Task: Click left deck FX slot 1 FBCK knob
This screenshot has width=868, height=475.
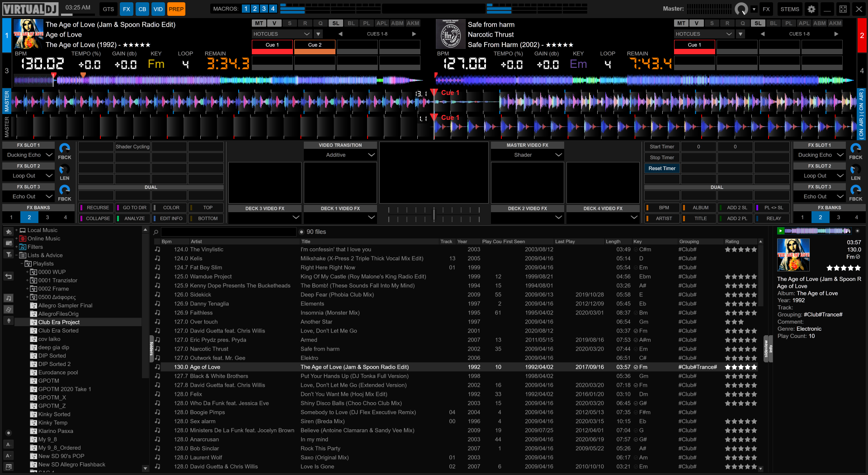Action: [x=65, y=148]
